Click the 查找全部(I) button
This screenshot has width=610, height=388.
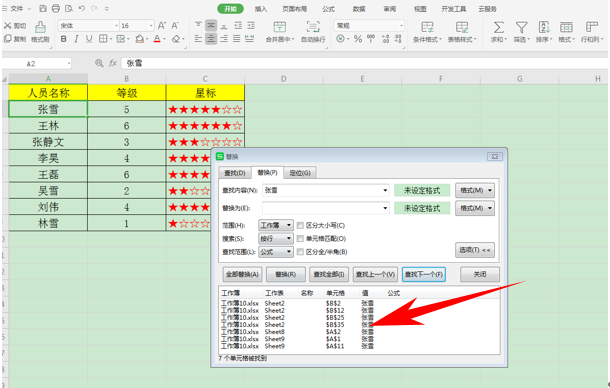(x=329, y=274)
